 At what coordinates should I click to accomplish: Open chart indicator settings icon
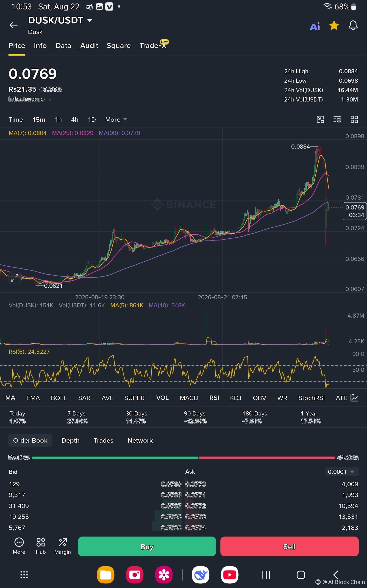pos(337,119)
